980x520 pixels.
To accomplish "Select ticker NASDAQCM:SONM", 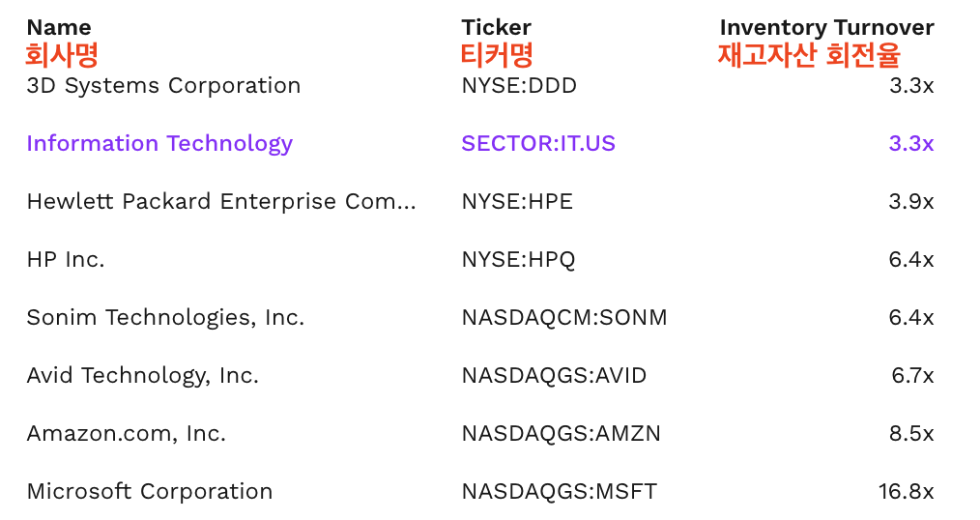I will (563, 317).
